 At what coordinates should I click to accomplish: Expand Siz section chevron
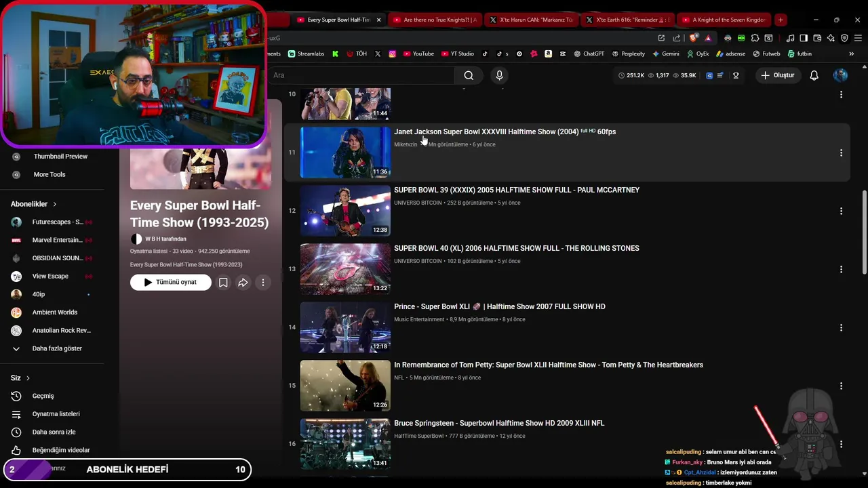click(x=28, y=378)
